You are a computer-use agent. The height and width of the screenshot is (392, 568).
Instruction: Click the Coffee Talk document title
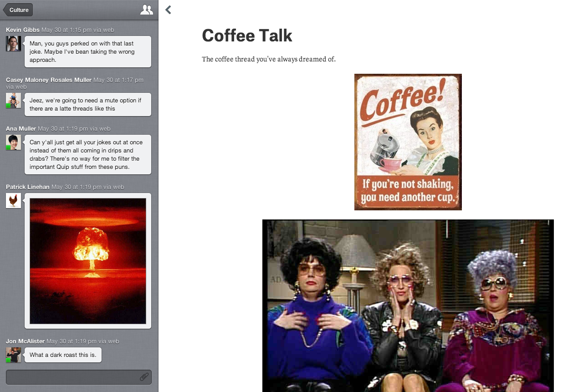pyautogui.click(x=247, y=36)
